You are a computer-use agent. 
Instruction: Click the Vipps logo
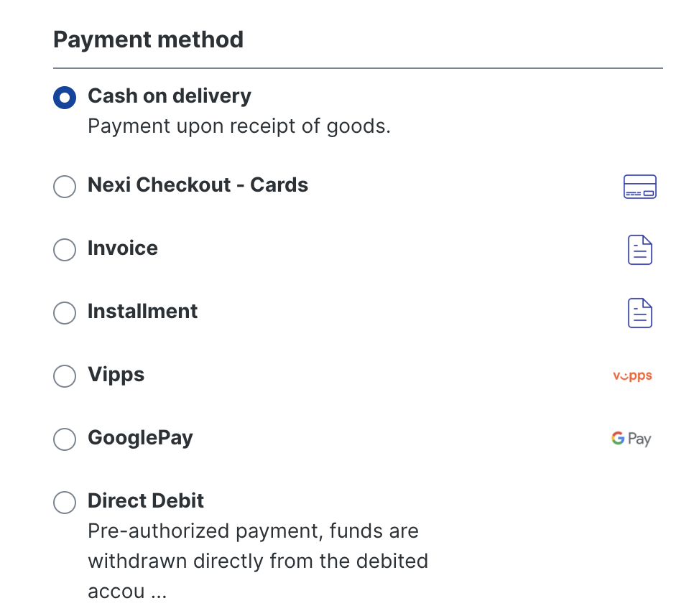(x=631, y=375)
